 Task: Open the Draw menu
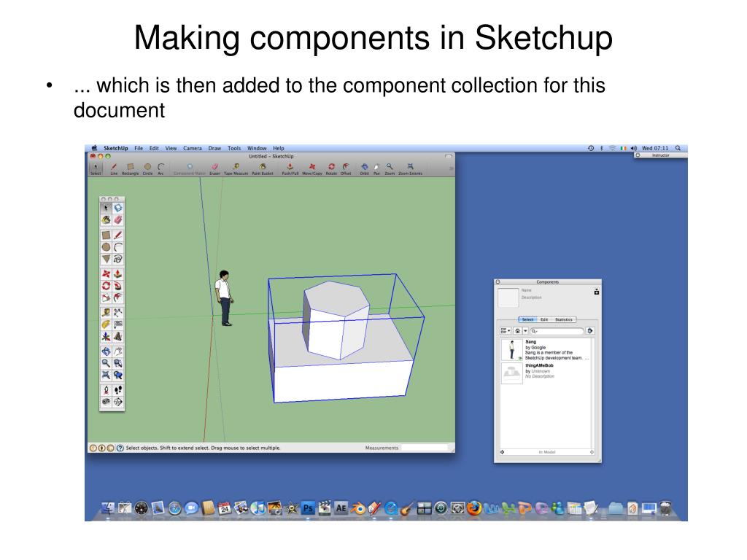214,148
